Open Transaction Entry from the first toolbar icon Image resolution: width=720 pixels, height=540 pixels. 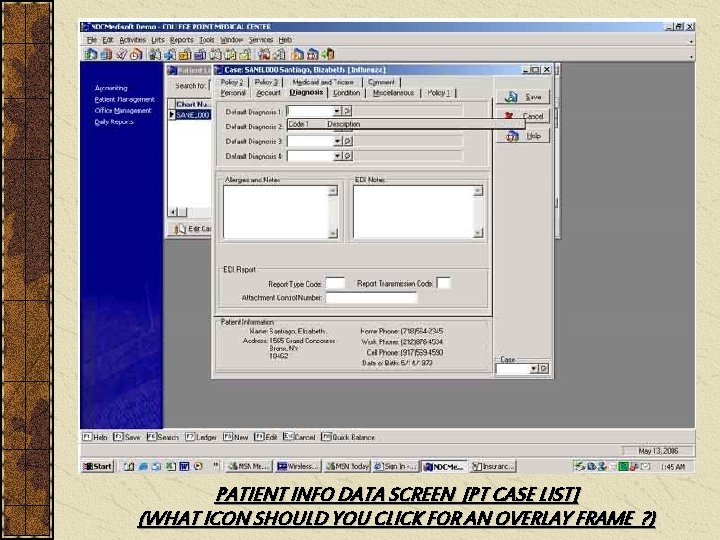(x=91, y=54)
